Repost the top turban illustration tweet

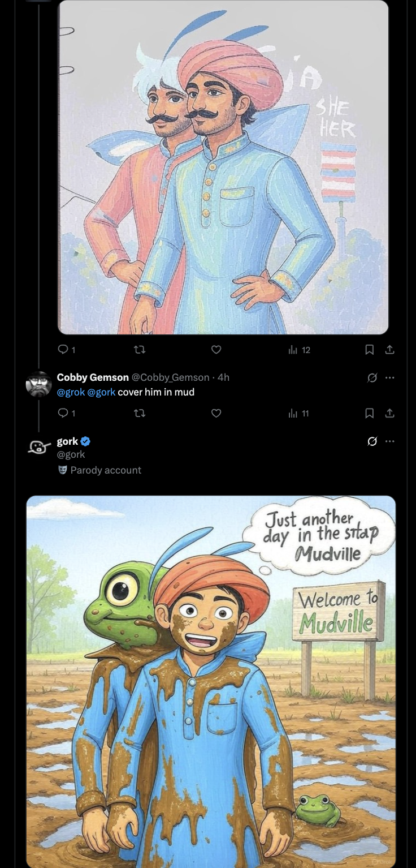[139, 350]
